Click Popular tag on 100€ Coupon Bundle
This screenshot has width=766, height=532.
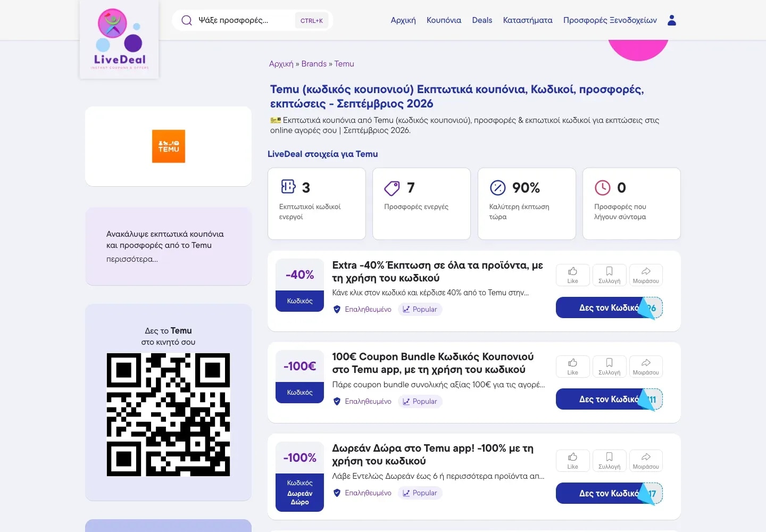(x=420, y=401)
